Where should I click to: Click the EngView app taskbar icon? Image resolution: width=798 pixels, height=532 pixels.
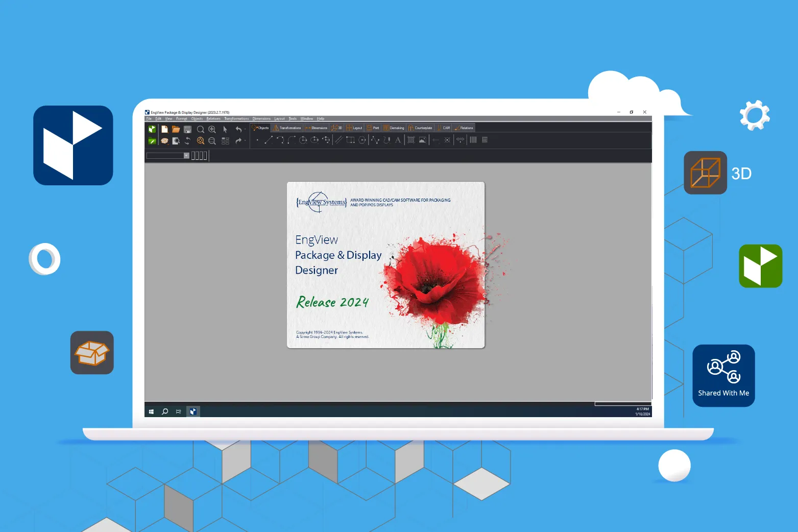tap(193, 412)
